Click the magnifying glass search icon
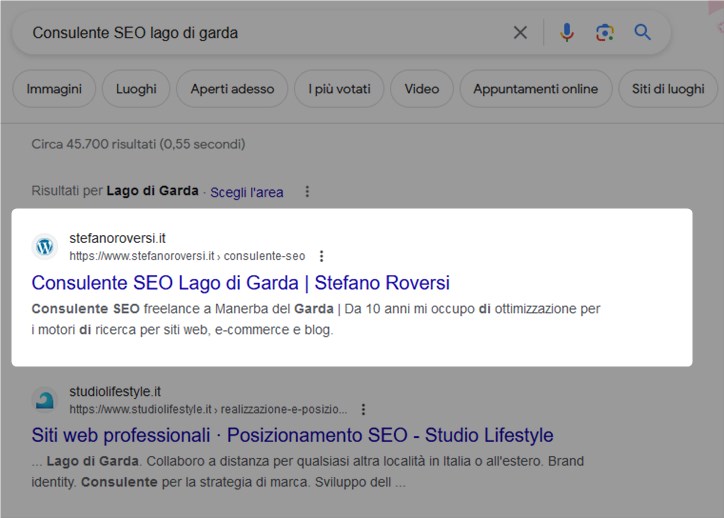This screenshot has height=518, width=724. point(642,32)
